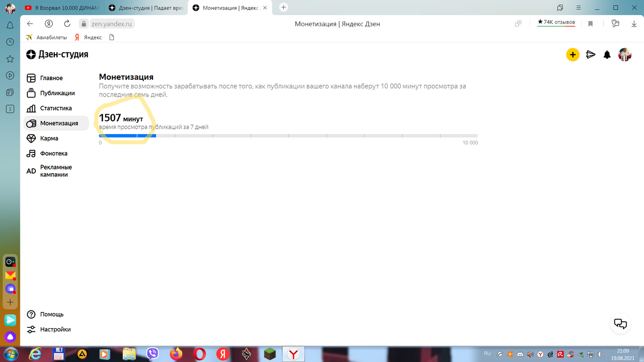Select the Монетизация sidebar item
The height and width of the screenshot is (362, 644).
(x=56, y=123)
